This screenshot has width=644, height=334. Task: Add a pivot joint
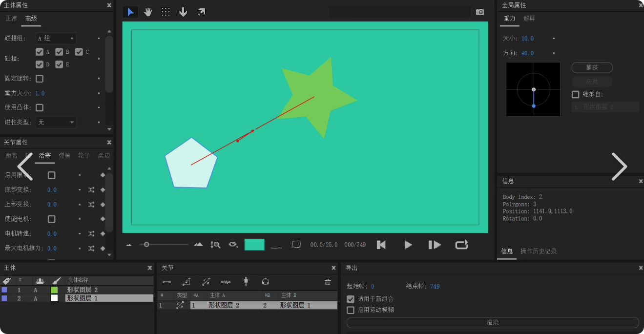(187, 282)
